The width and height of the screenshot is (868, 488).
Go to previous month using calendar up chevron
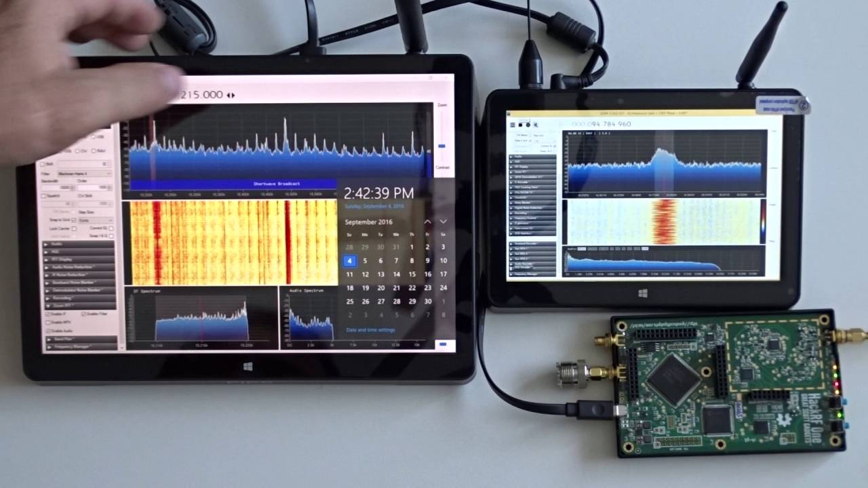coord(427,222)
